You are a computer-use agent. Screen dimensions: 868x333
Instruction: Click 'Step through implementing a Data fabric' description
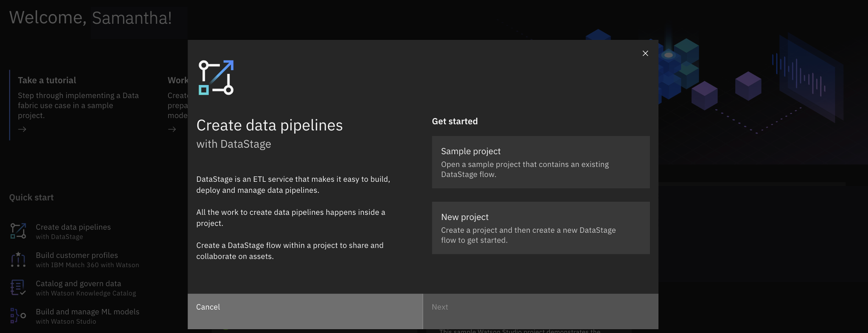78,105
